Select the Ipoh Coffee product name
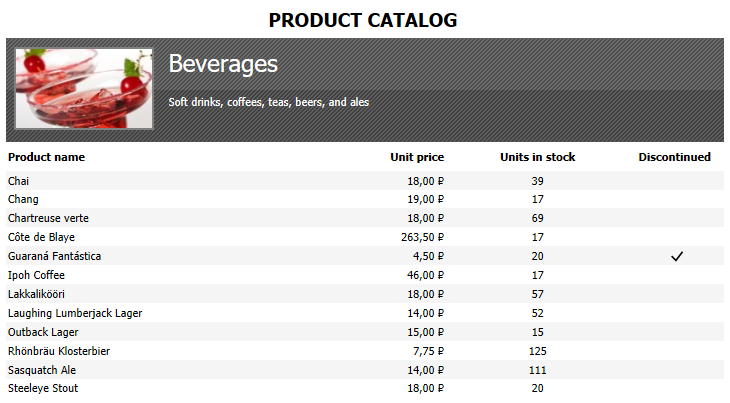This screenshot has height=403, width=730. coord(36,275)
